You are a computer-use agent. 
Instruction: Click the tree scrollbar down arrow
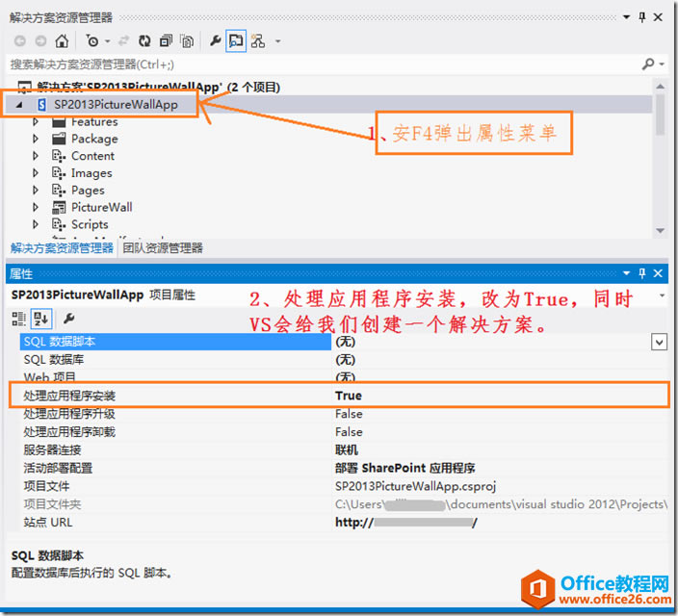click(x=661, y=230)
